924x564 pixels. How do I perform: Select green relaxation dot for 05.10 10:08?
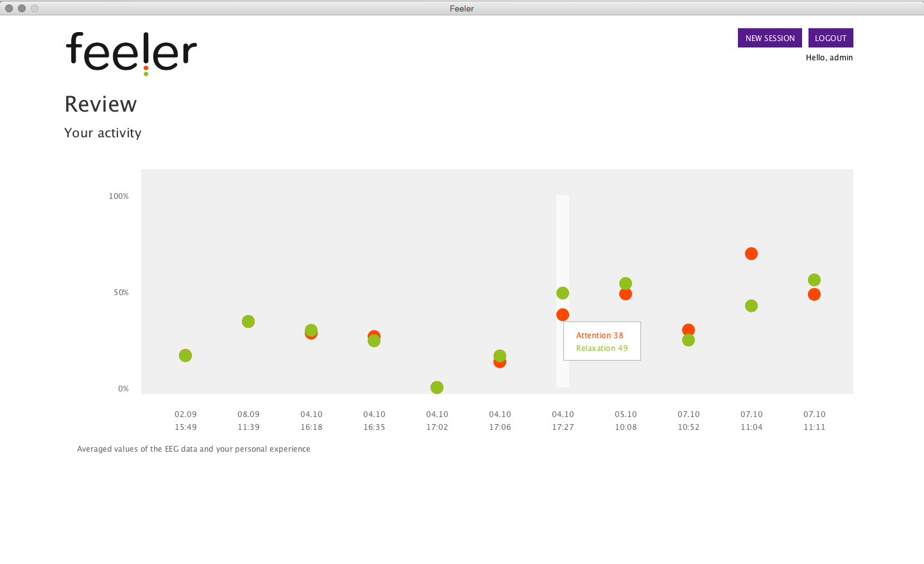[626, 283]
